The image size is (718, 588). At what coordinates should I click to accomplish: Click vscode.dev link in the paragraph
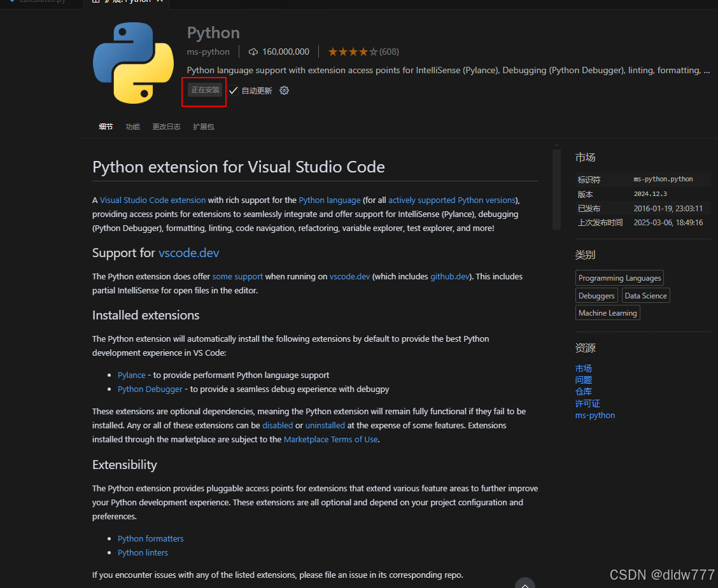tap(350, 277)
